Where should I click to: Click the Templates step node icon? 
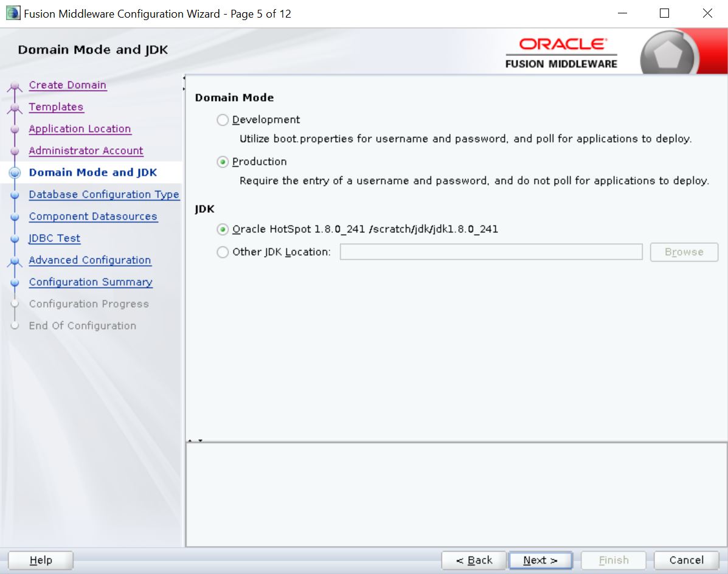15,108
